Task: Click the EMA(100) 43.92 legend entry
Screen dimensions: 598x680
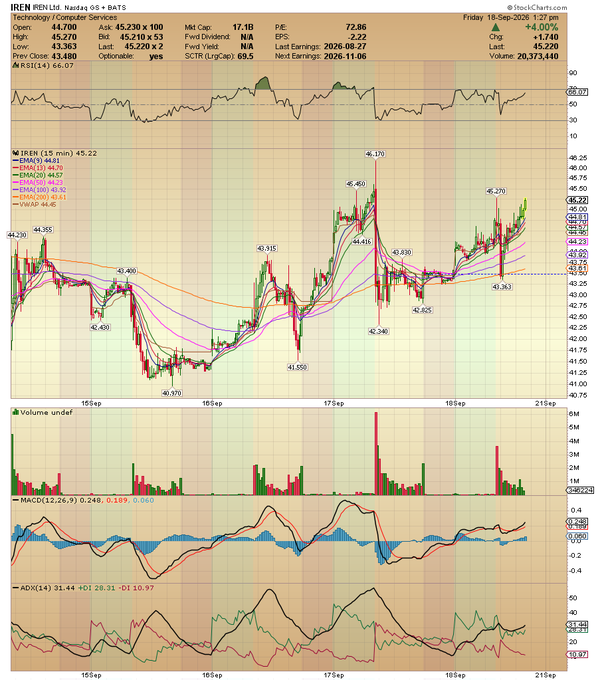Action: (x=43, y=190)
